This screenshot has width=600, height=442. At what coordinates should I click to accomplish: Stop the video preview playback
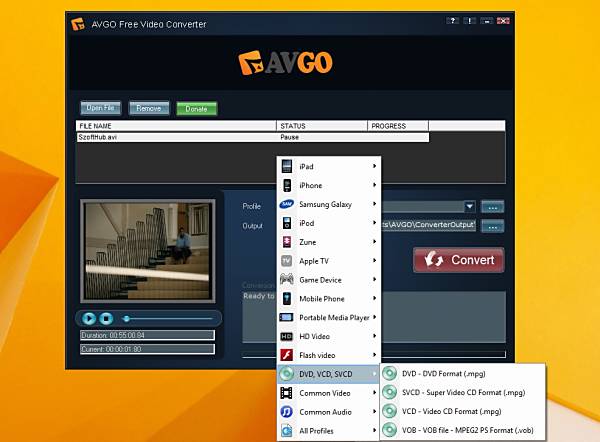click(106, 318)
